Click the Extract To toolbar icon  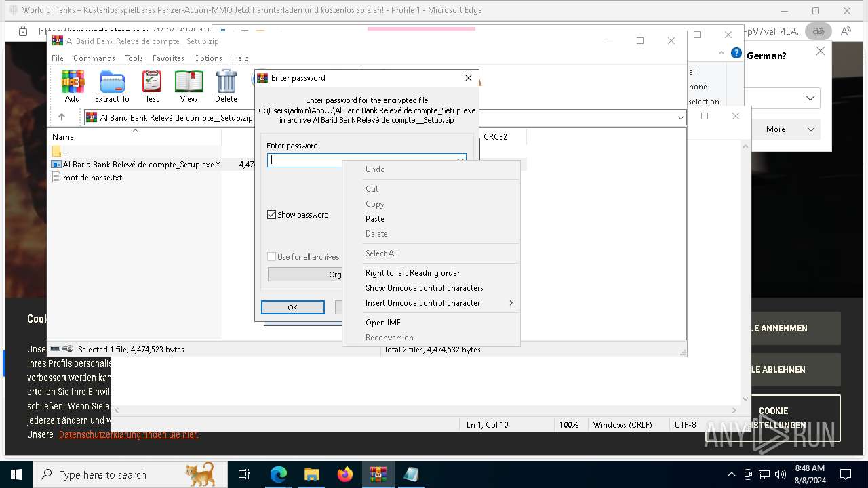click(112, 87)
